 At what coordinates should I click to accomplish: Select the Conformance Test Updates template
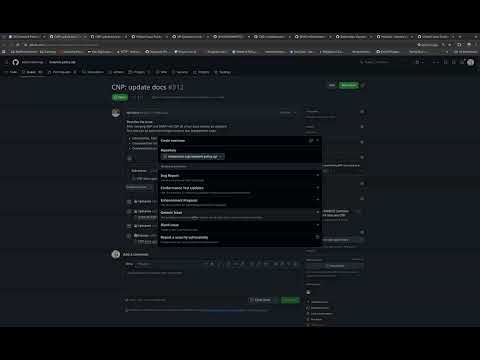[x=240, y=190]
